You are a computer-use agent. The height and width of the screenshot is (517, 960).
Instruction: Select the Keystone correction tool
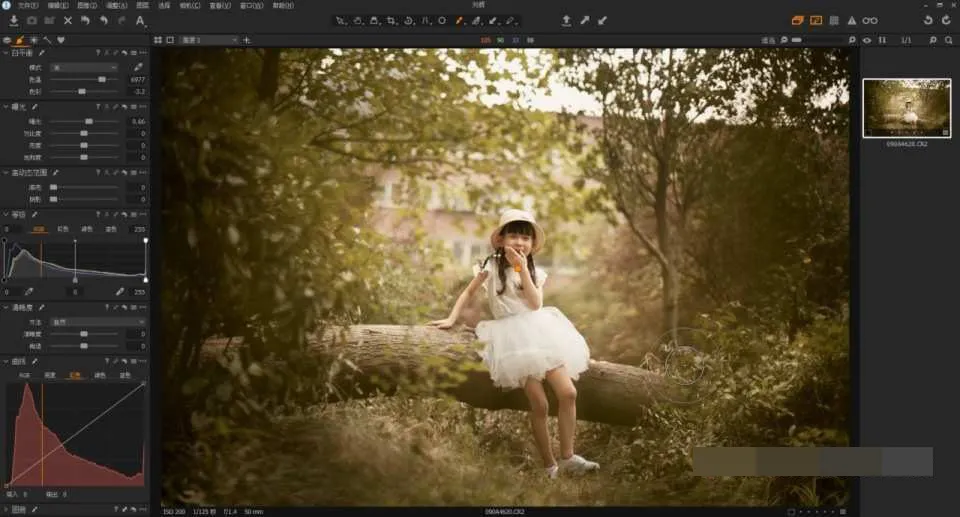click(x=426, y=21)
